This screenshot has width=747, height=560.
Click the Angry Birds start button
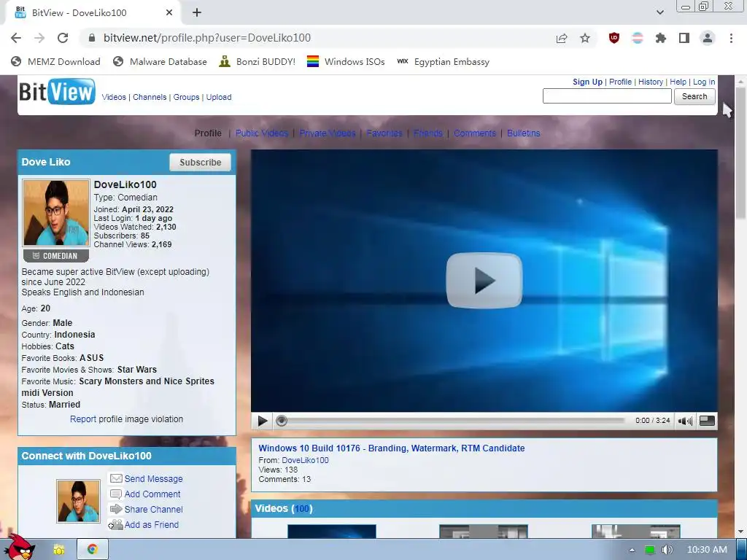coord(18,547)
